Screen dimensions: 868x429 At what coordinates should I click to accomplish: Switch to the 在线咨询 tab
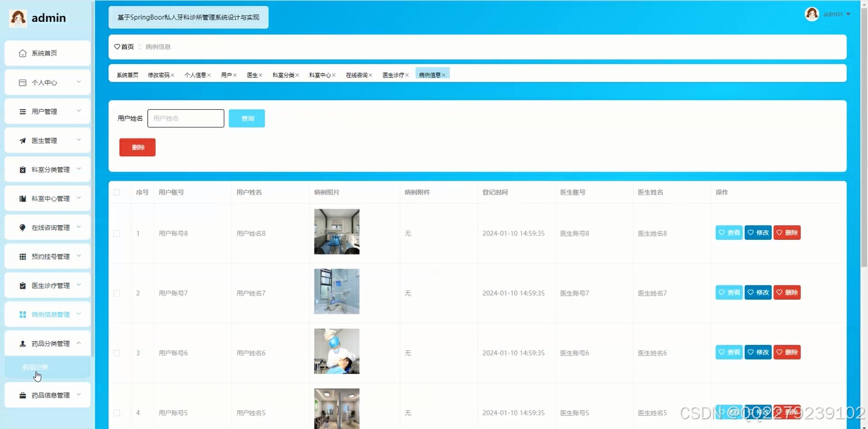pos(355,73)
